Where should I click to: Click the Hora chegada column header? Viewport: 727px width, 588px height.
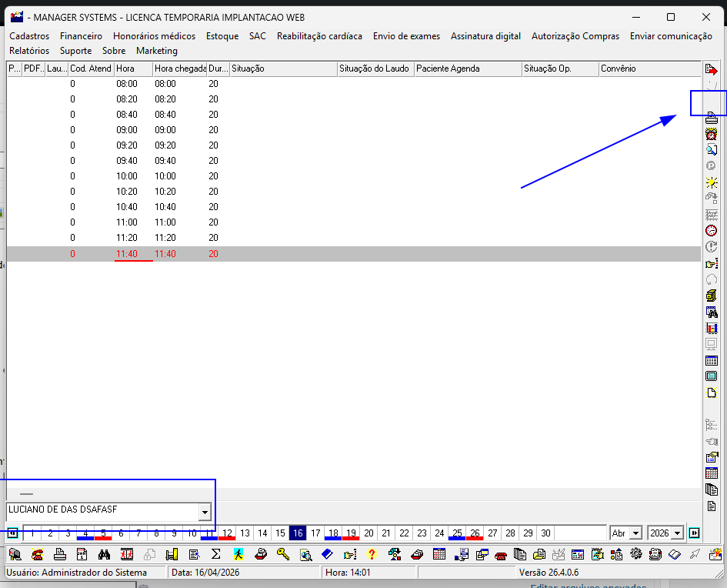[180, 68]
